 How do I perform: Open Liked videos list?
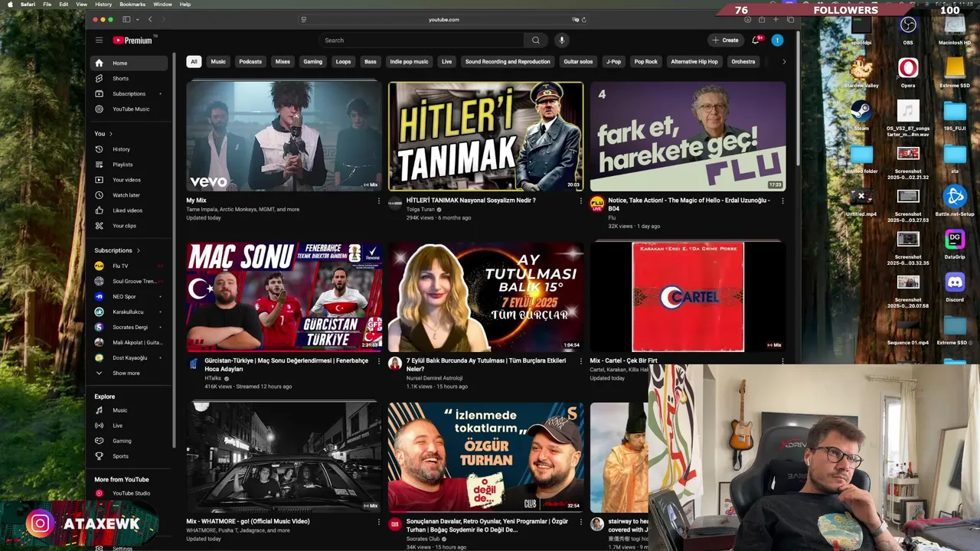tap(129, 210)
